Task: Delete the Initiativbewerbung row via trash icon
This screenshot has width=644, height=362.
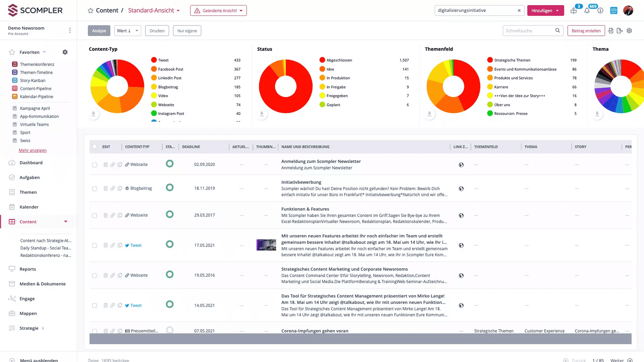Action: pyautogui.click(x=105, y=188)
